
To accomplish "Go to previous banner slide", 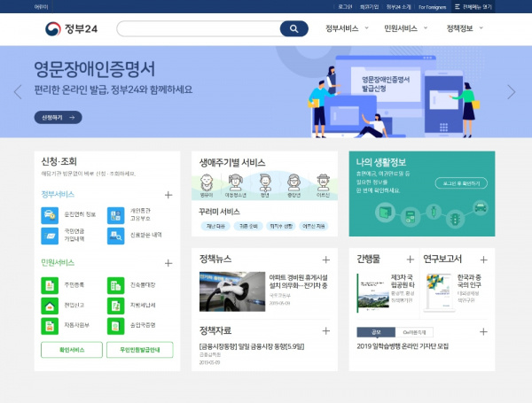I will click(x=18, y=92).
